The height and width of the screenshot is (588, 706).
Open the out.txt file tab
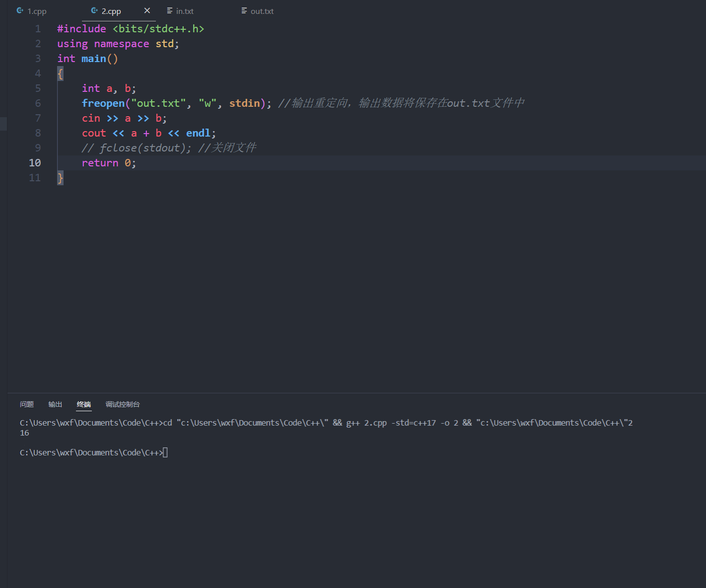[262, 10]
